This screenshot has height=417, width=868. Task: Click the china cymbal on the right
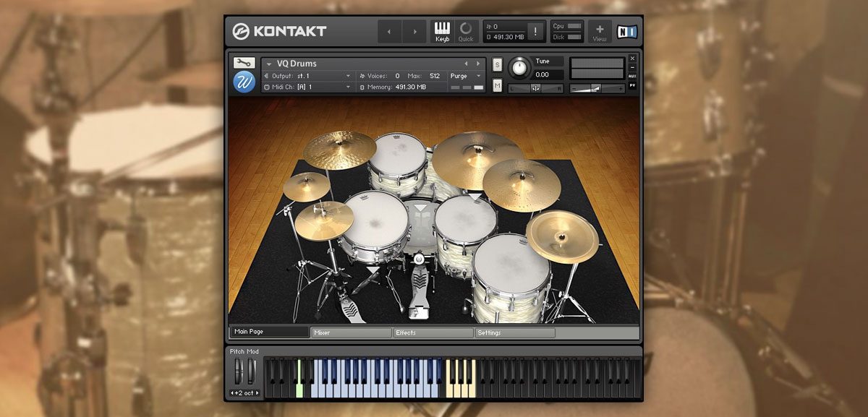point(563,236)
